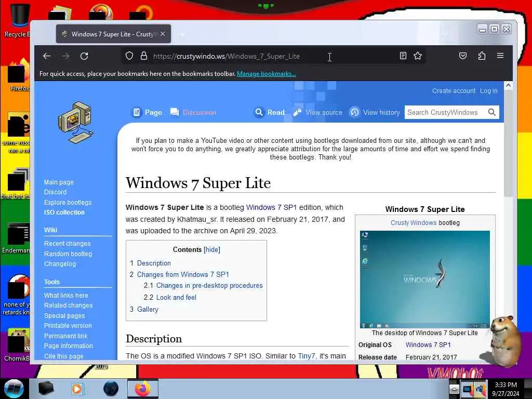Open the dark globe taskbar icon
Image resolution: width=532 pixels, height=399 pixels.
coord(111,389)
